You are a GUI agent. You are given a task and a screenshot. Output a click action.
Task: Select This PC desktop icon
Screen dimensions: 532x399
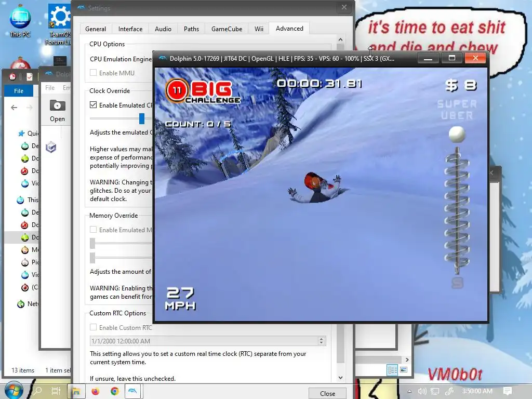[x=20, y=22]
